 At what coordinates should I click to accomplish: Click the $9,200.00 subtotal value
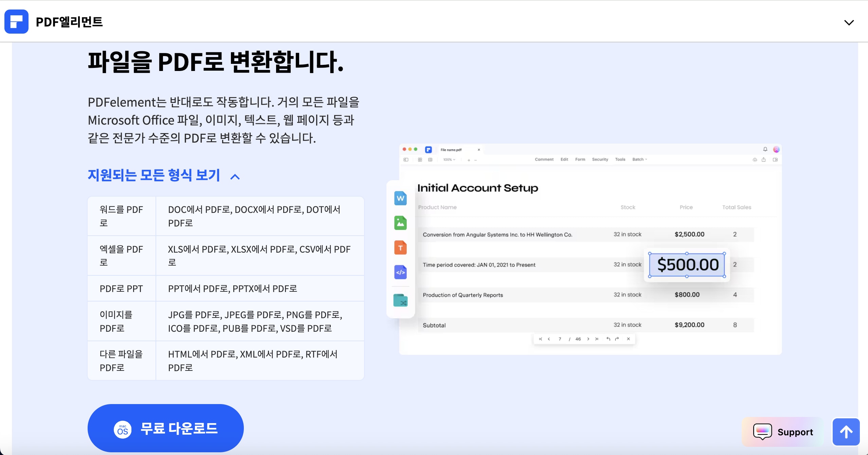[x=689, y=325]
